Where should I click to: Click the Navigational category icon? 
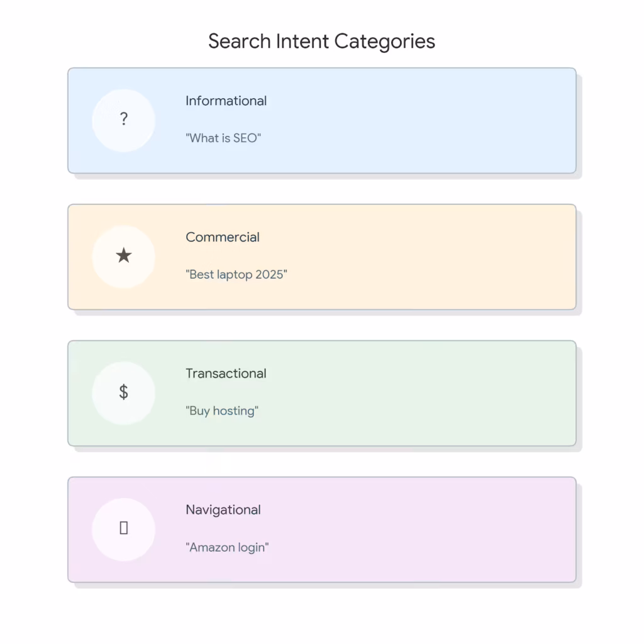tap(124, 528)
